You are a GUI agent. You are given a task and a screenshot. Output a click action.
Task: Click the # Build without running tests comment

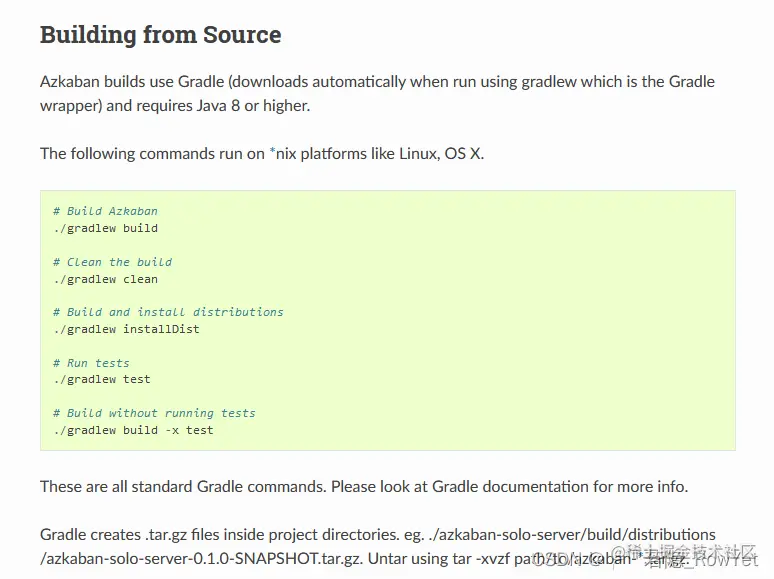[x=154, y=413]
